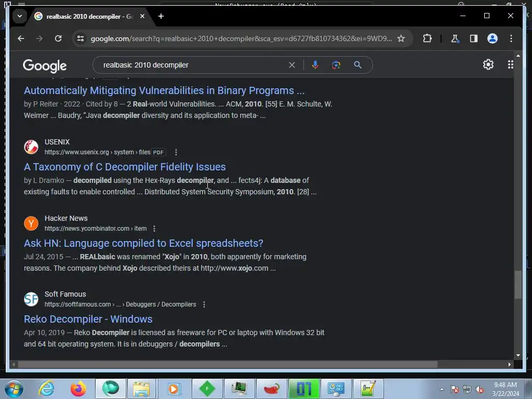Click the USENIX site favicon

point(31,147)
